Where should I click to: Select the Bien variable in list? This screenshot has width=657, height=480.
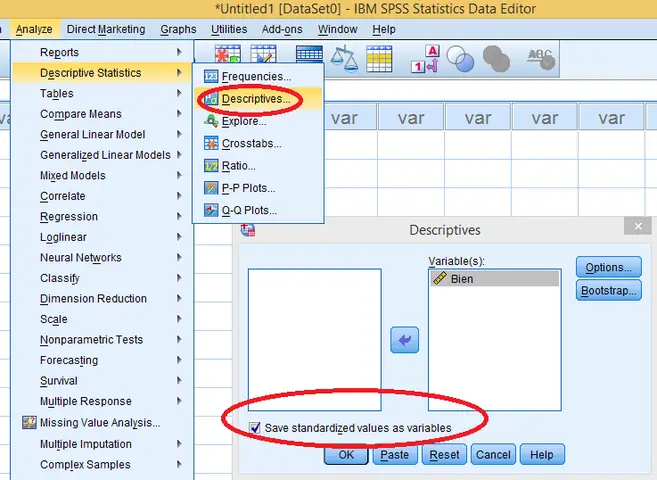tap(494, 279)
